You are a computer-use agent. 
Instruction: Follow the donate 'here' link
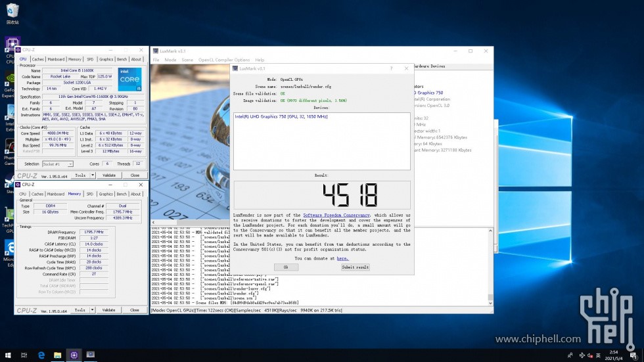pos(342,259)
